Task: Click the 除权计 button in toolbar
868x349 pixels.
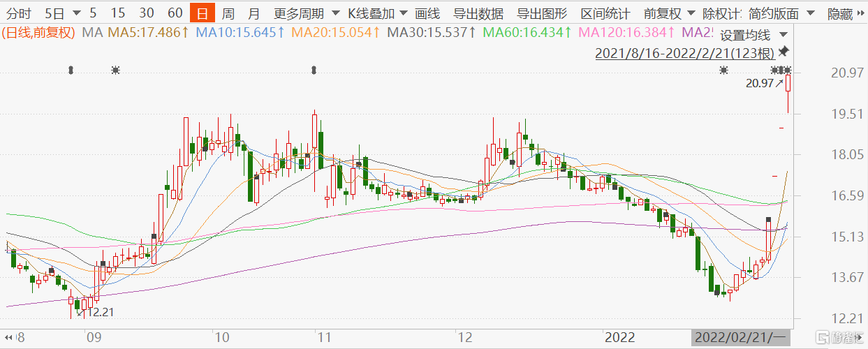Action: (x=723, y=13)
